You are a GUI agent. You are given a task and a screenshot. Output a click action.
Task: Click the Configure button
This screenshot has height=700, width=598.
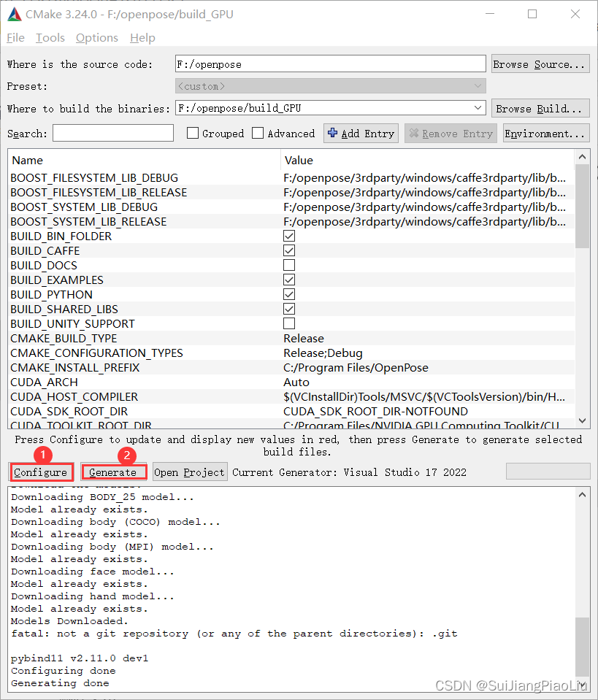click(41, 472)
